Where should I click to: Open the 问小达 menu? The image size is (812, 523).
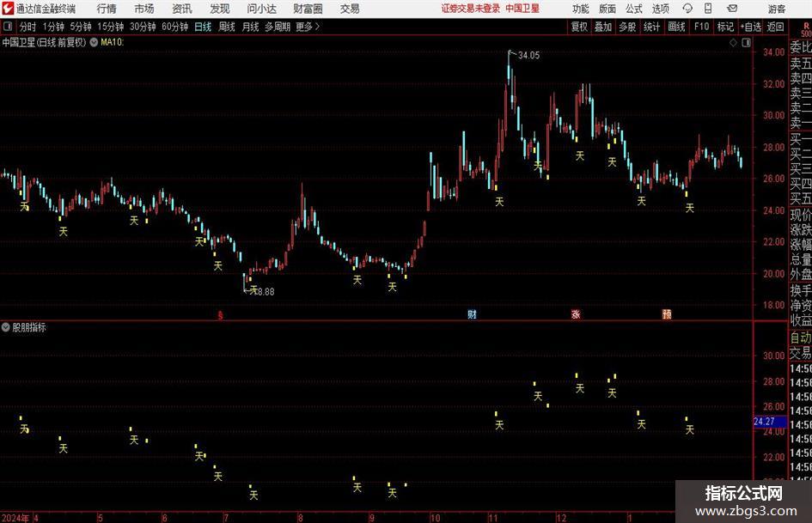(x=261, y=9)
